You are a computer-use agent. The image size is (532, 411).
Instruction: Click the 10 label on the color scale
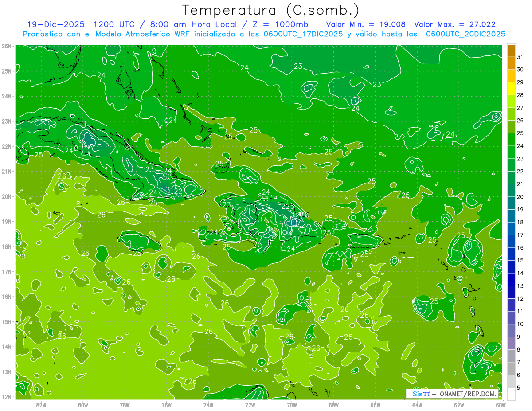(520, 324)
